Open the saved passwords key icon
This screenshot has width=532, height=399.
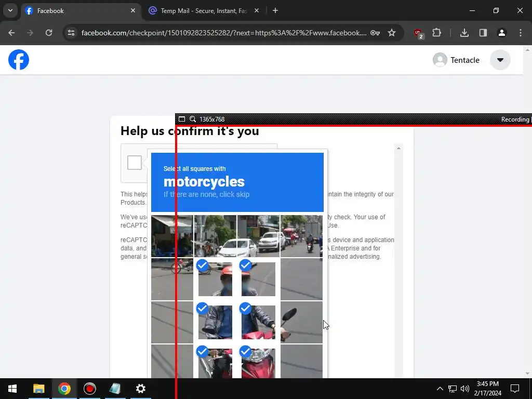[375, 33]
